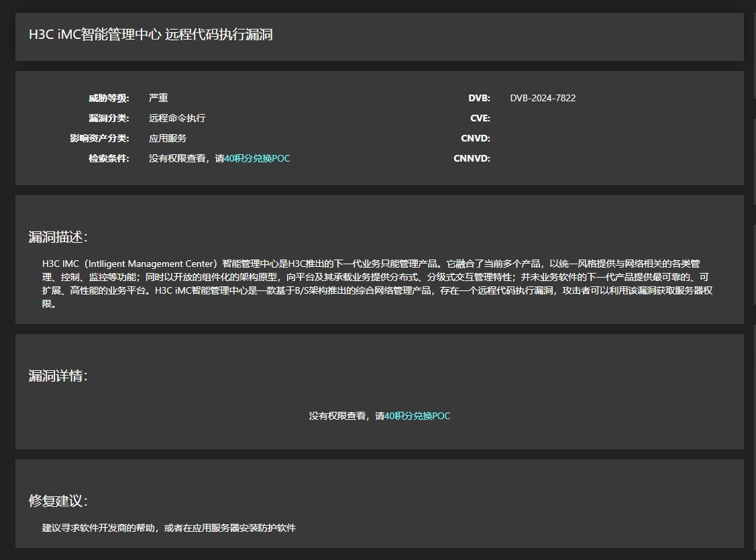This screenshot has width=756, height=560.
Task: Click the CNNVD field label
Action: (472, 158)
